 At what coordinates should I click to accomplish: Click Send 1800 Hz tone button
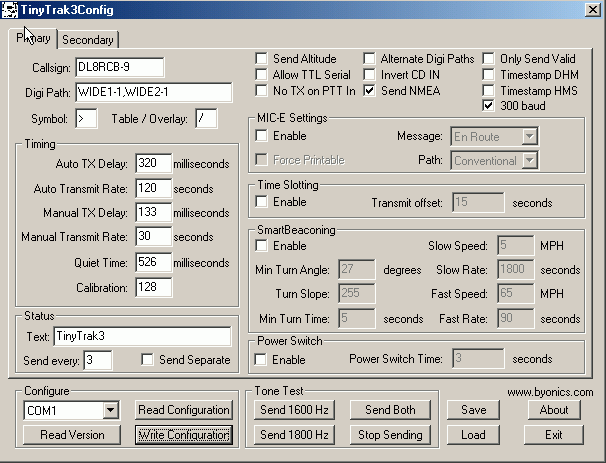[294, 435]
